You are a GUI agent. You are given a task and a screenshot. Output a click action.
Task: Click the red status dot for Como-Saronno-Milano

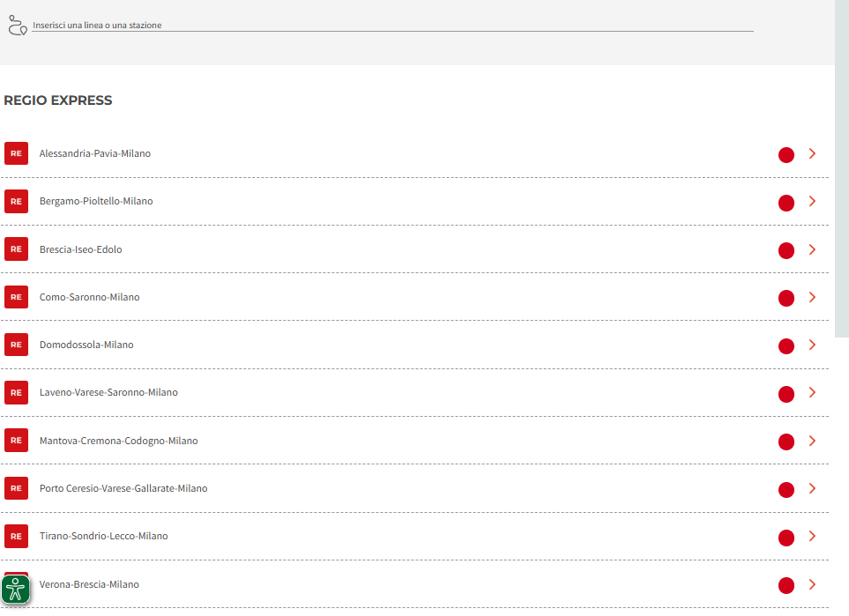(786, 299)
